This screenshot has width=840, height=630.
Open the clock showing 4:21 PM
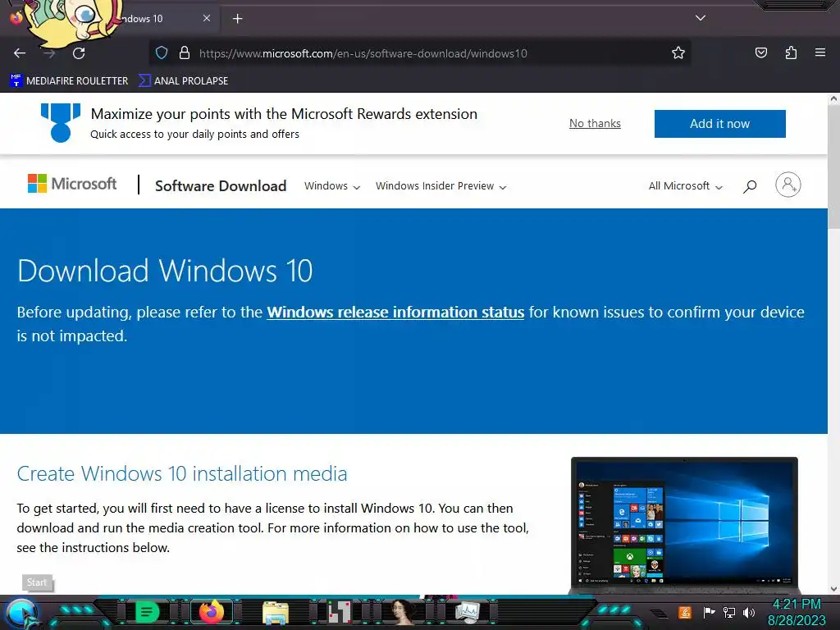tap(797, 612)
